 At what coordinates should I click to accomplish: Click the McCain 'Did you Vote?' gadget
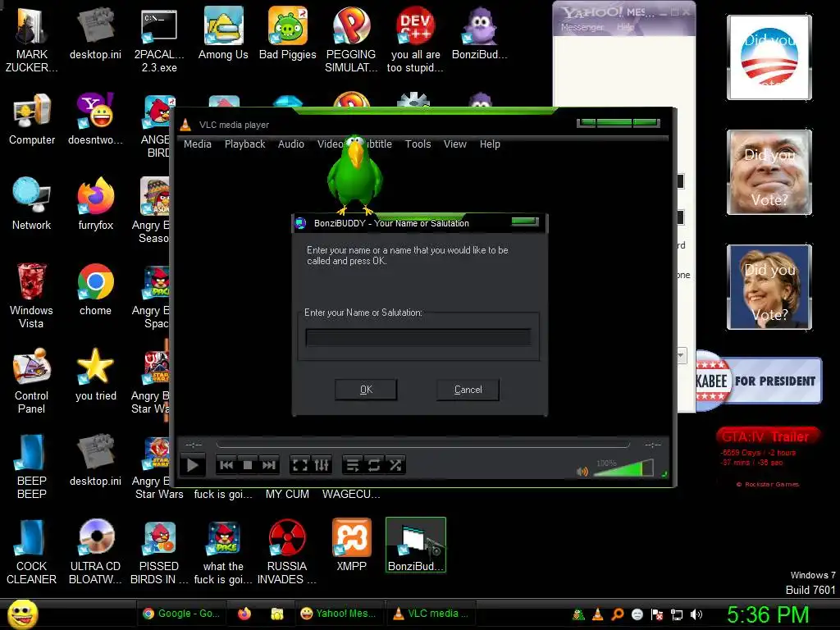point(769,172)
